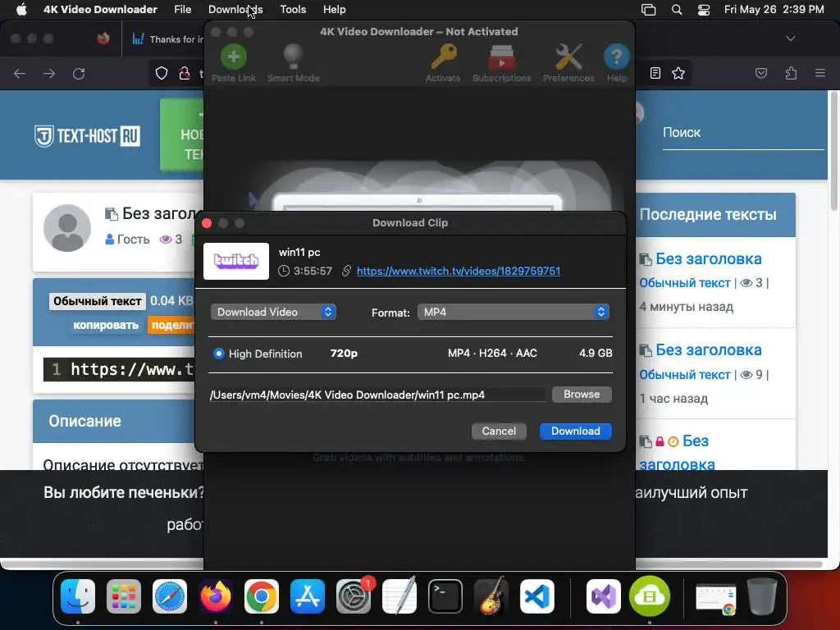840x630 pixels.
Task: Click the копировать button
Action: coord(106,325)
